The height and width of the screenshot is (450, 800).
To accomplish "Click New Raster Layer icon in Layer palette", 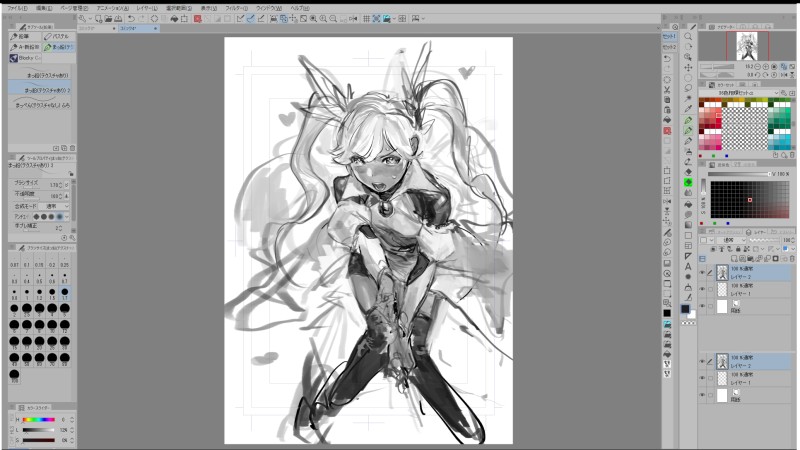I will [x=734, y=259].
